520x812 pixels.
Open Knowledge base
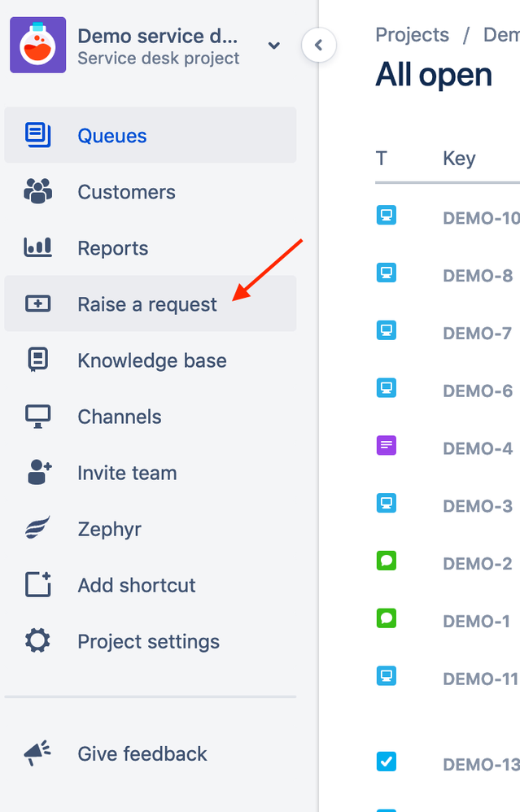tap(151, 360)
